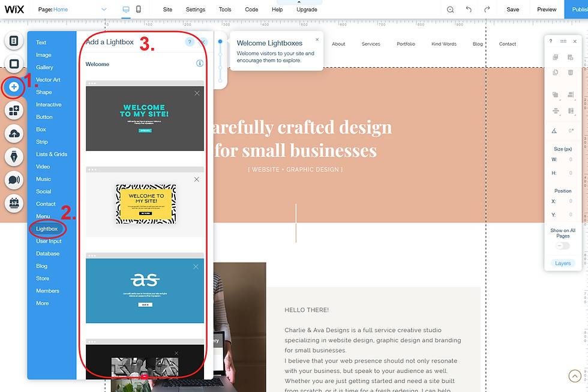Select Lightbox in the Add menu
588x392 pixels.
click(x=47, y=228)
